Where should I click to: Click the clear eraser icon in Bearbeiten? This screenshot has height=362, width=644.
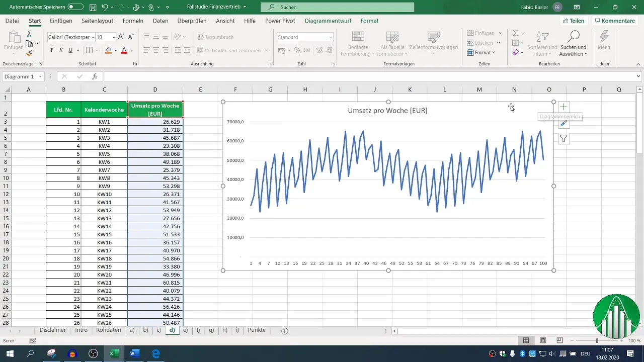(515, 52)
